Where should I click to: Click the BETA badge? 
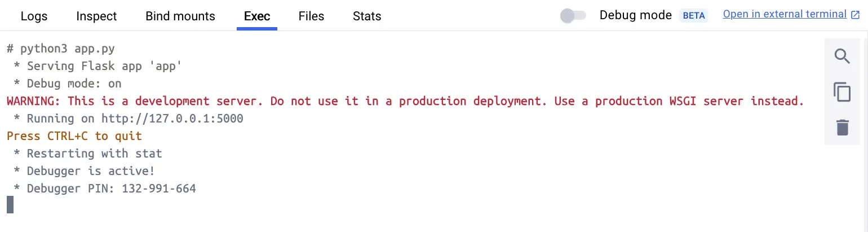click(694, 15)
